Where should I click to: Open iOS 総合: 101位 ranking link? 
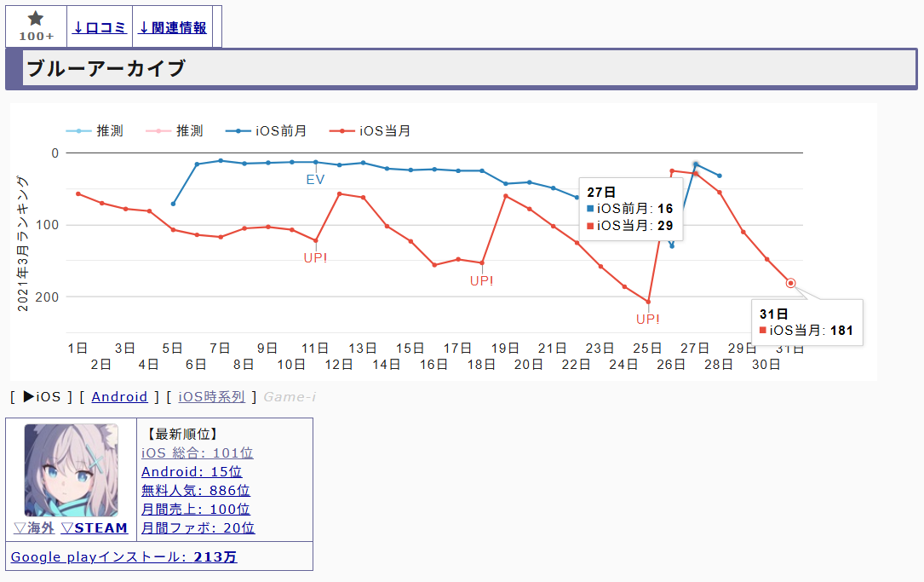click(x=197, y=453)
